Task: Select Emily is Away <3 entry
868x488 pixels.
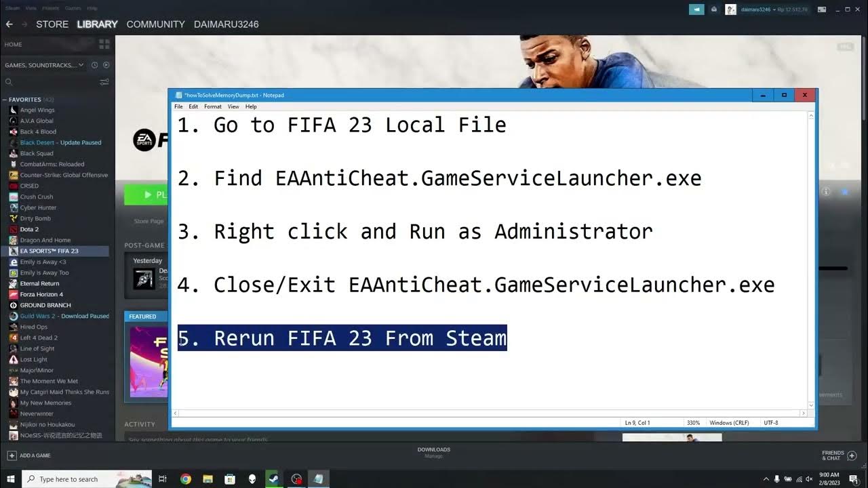Action: click(43, 262)
